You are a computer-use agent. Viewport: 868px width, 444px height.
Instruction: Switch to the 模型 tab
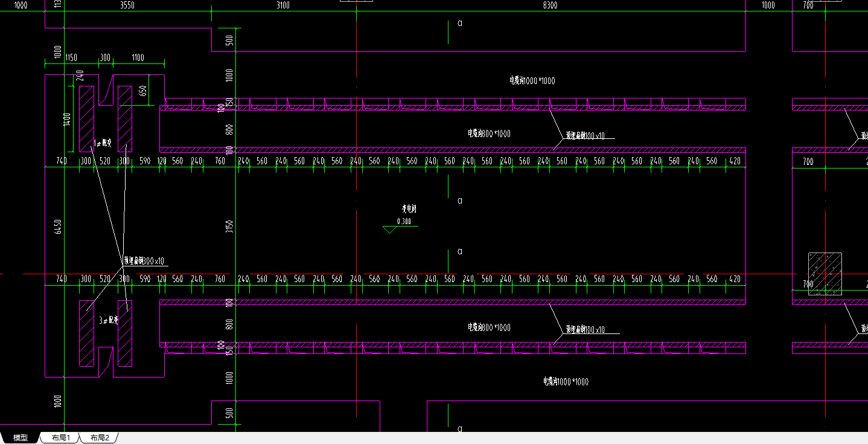coord(20,438)
